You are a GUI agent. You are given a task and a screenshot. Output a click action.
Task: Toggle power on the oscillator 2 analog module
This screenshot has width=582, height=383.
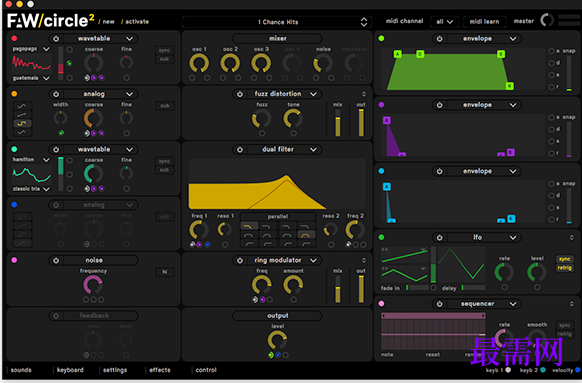56,94
